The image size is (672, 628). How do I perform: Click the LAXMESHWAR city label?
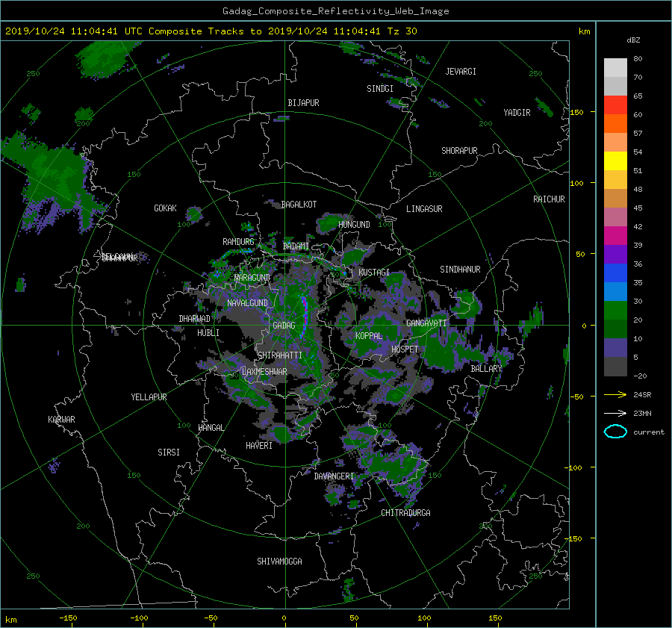pos(264,371)
